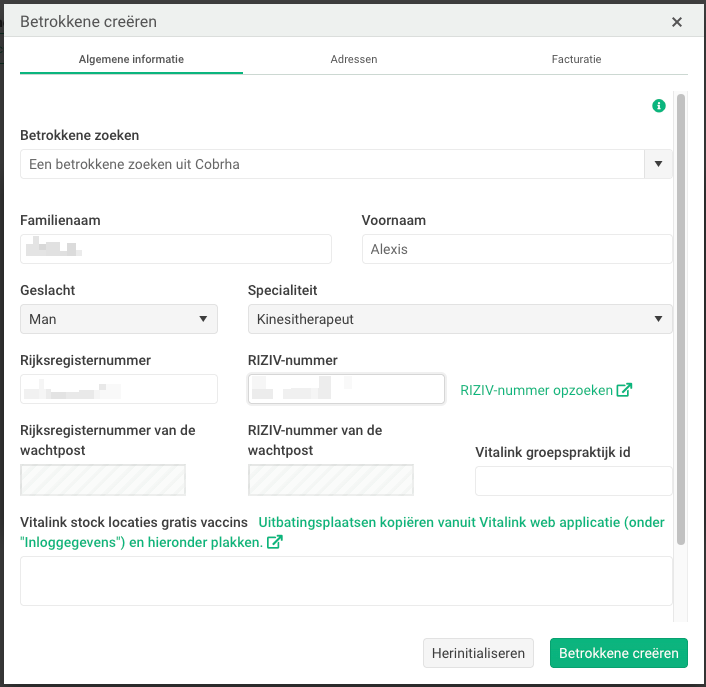
Task: Switch to the Adressen tab
Action: (354, 59)
